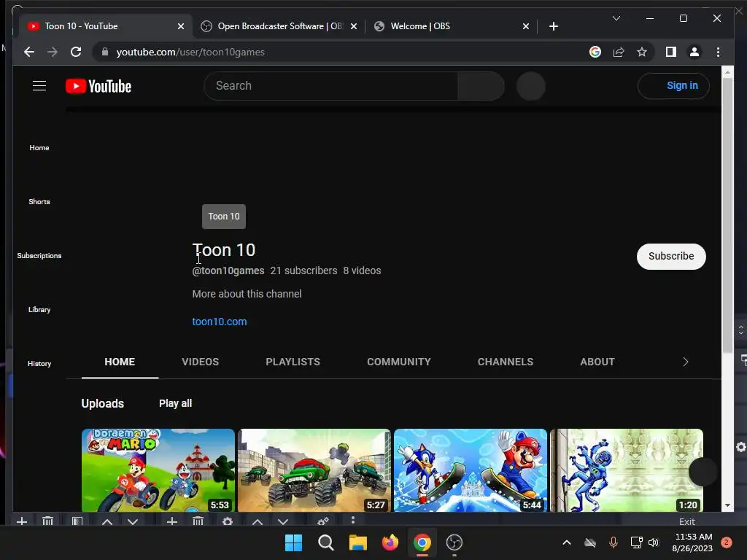The image size is (747, 560).
Task: Open the monster trucks video with 5:27 duration
Action: (x=314, y=470)
